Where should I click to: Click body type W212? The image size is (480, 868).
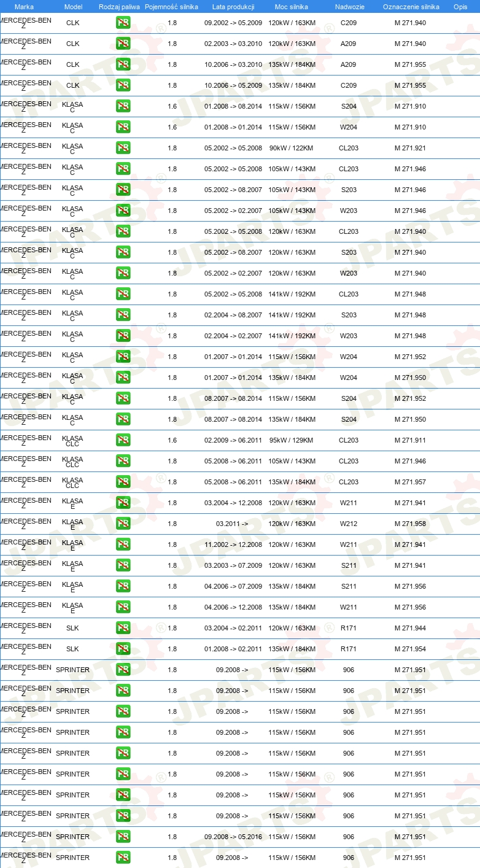click(349, 524)
